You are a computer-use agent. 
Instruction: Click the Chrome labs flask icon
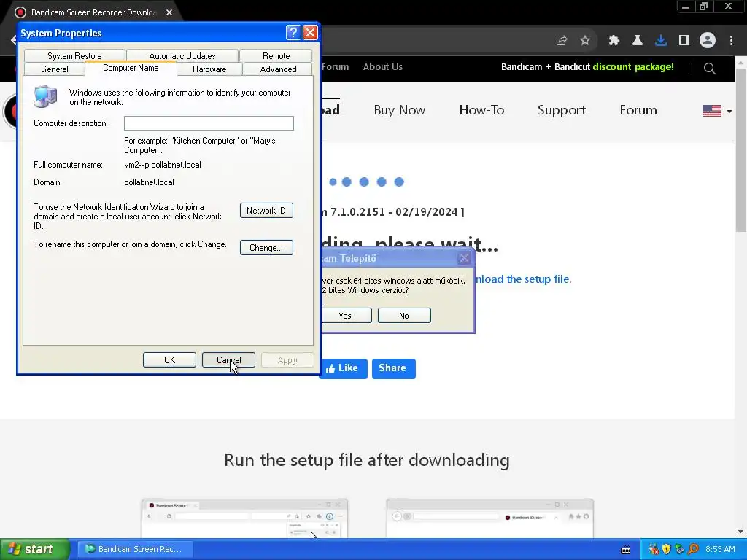click(x=638, y=41)
